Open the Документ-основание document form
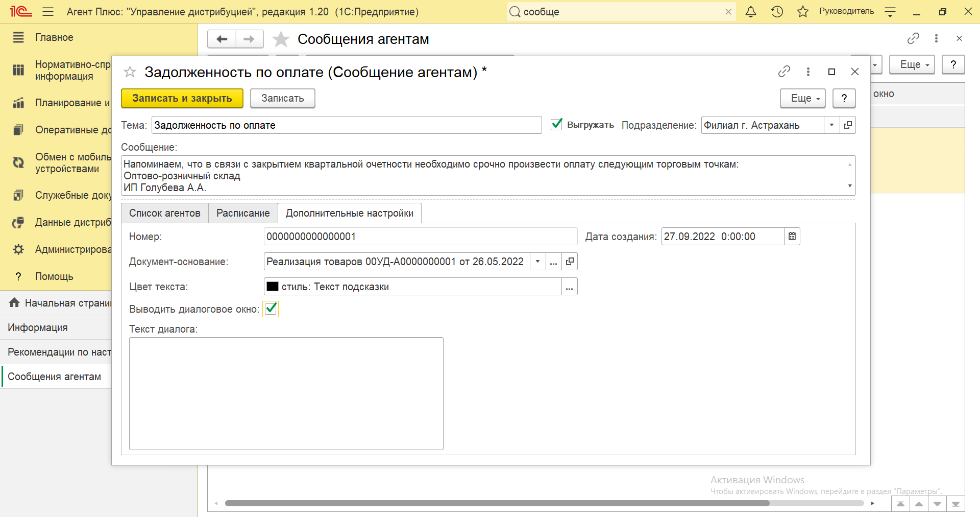This screenshot has width=980, height=517. (570, 262)
